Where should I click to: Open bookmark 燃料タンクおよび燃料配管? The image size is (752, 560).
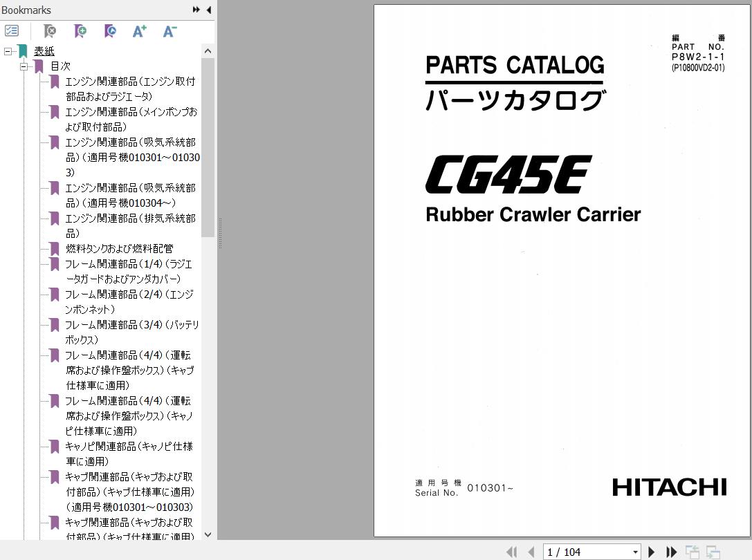coord(120,248)
